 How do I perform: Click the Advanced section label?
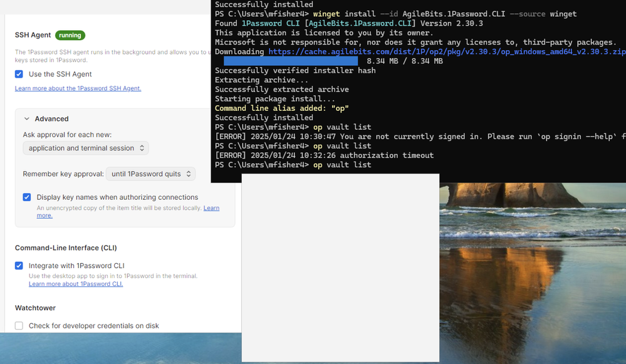51,119
